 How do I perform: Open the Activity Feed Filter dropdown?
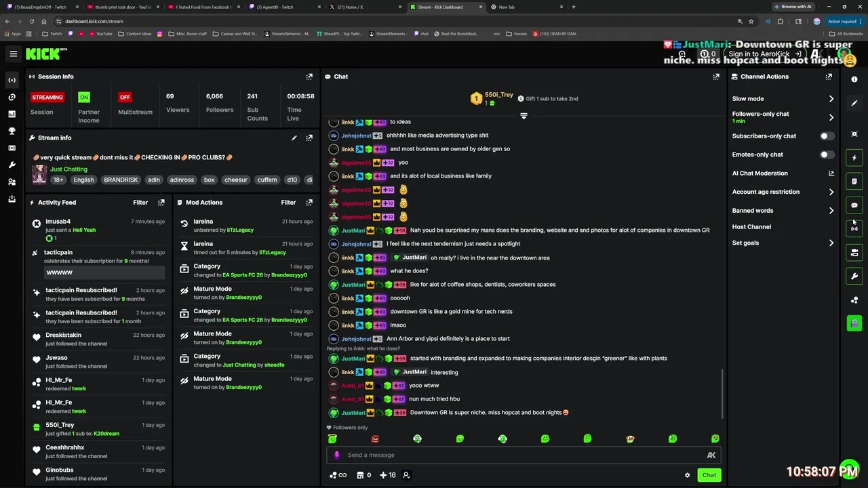(140, 202)
